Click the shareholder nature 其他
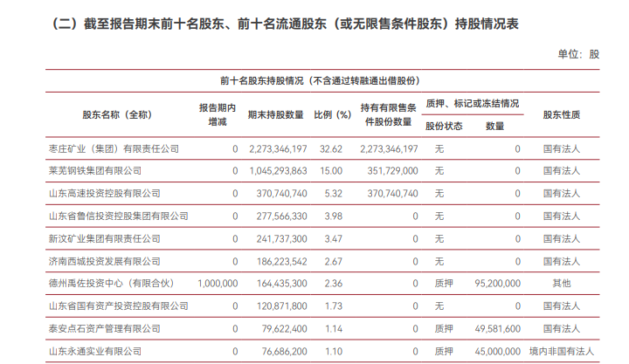Screen dimensions: 629x364 tap(562, 284)
